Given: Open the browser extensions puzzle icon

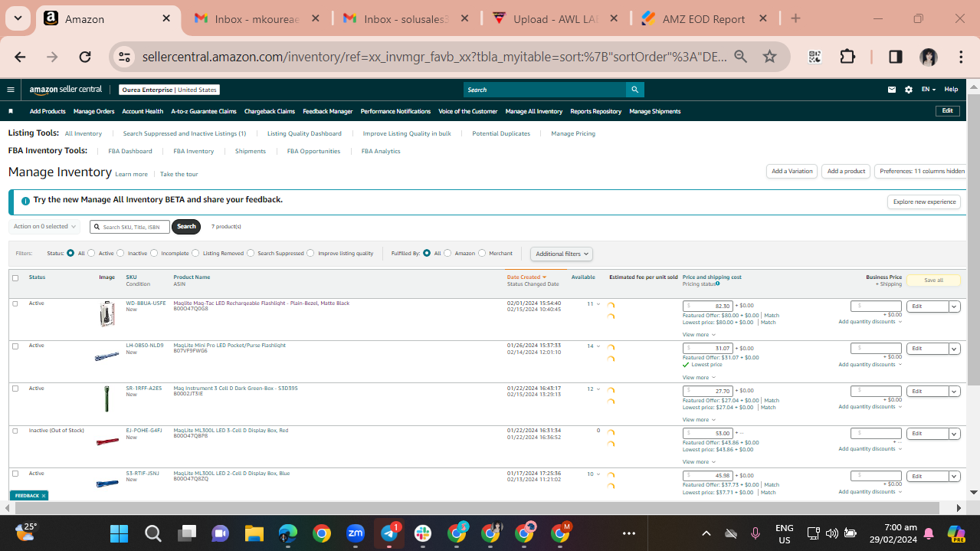Looking at the screenshot, I should coord(847,57).
